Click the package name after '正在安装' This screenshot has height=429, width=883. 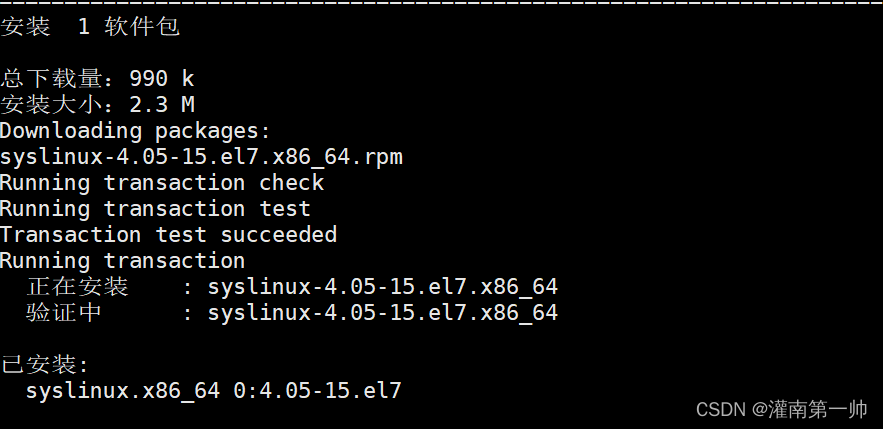pyautogui.click(x=382, y=287)
